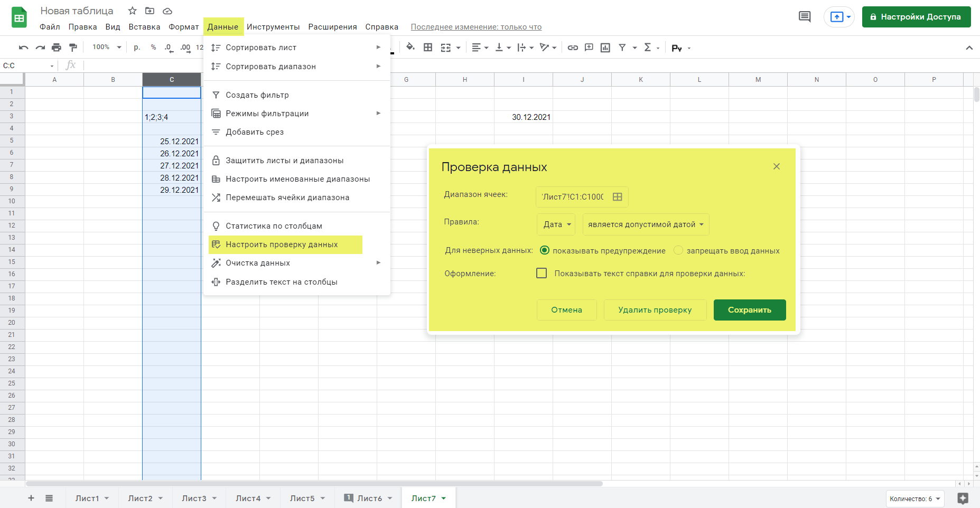This screenshot has width=980, height=508.
Task: Select the paint format roller icon
Action: [x=73, y=48]
